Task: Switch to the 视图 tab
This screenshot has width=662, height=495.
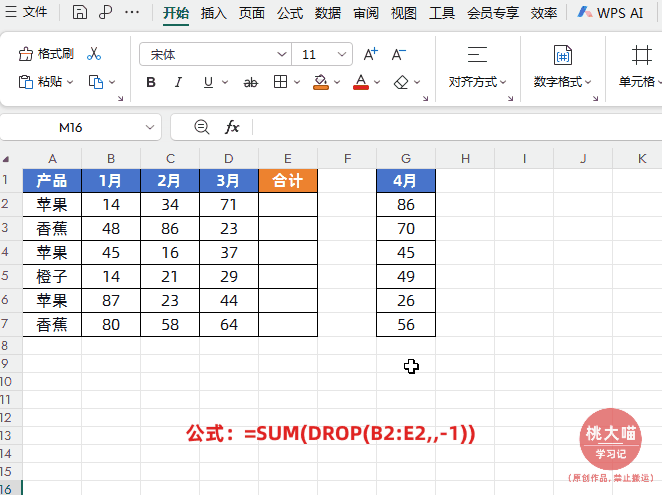Action: coord(404,13)
